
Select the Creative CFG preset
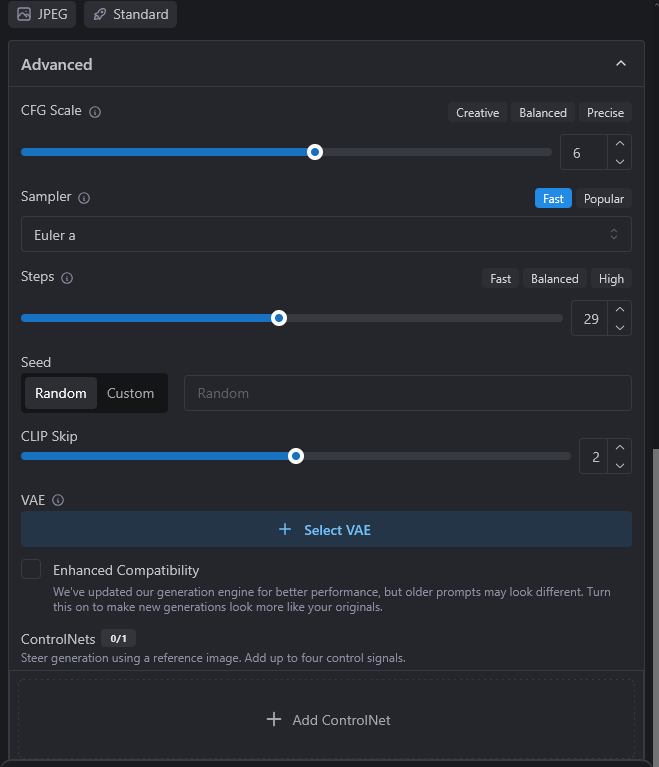[x=477, y=113]
